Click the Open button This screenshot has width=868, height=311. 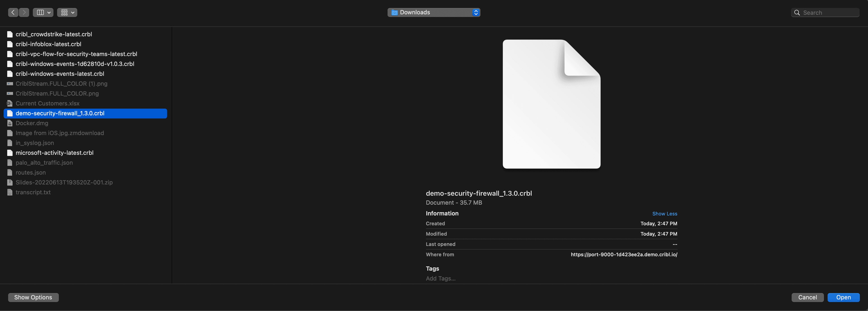pyautogui.click(x=843, y=297)
